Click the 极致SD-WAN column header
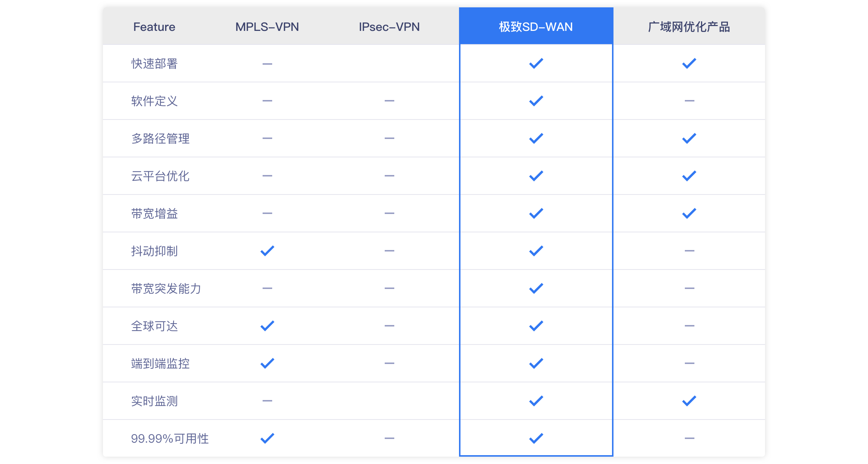 pos(536,27)
